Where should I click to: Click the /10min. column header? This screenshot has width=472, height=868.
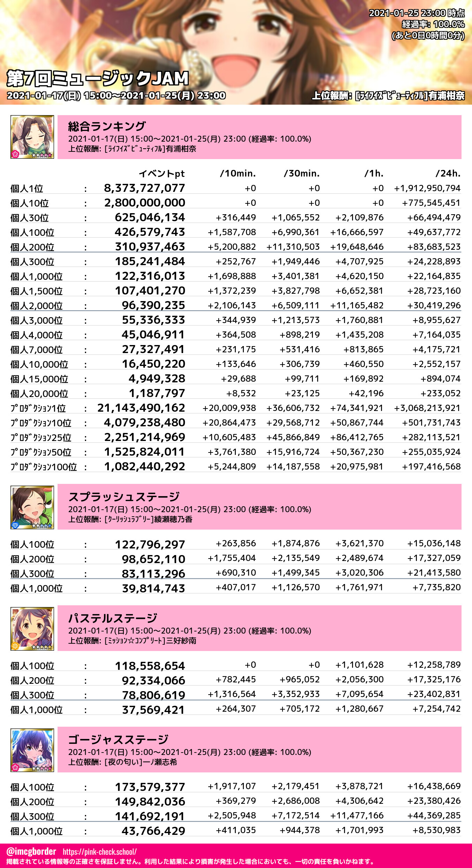(x=238, y=173)
